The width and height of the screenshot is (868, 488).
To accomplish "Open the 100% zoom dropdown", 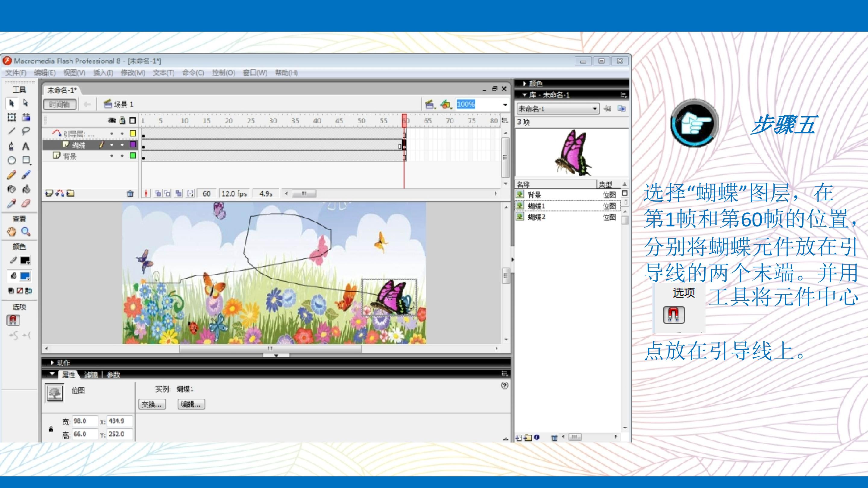I will tap(505, 105).
